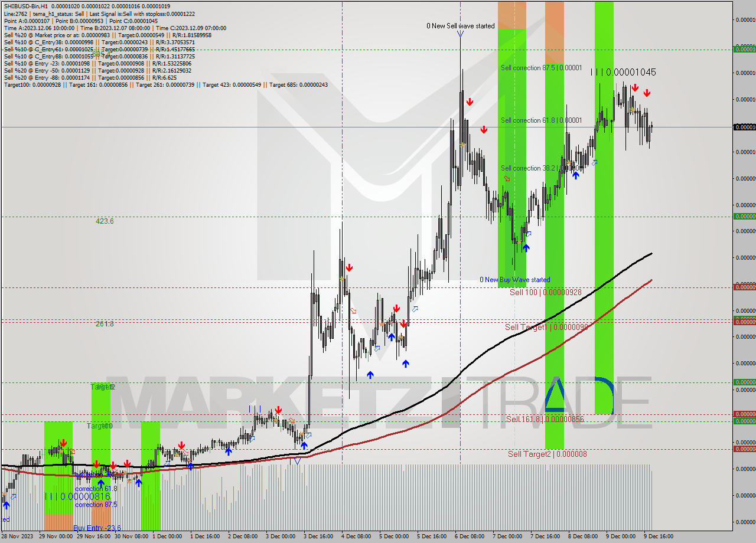Select the blue V marker near 3 Dec 16:00 low
This screenshot has width=756, height=543.
point(297,461)
